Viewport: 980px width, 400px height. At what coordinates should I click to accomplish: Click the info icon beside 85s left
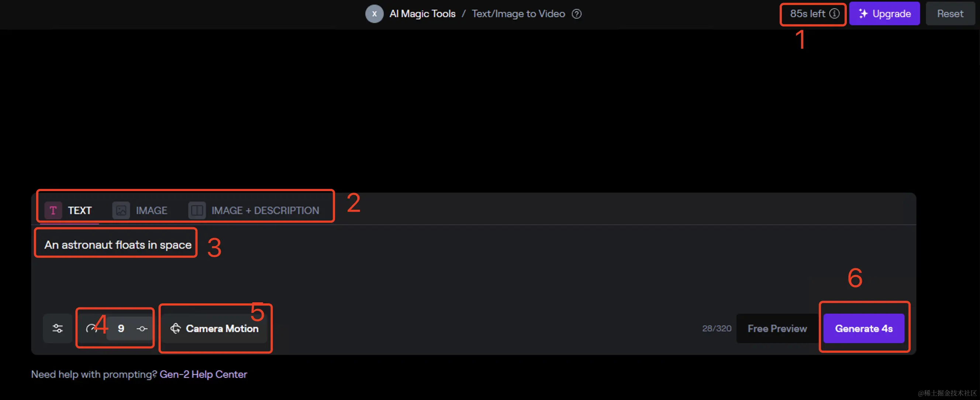pos(834,14)
